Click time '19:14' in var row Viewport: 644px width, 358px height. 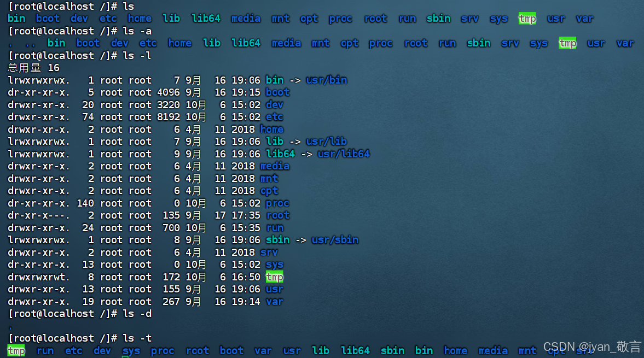[x=246, y=302]
